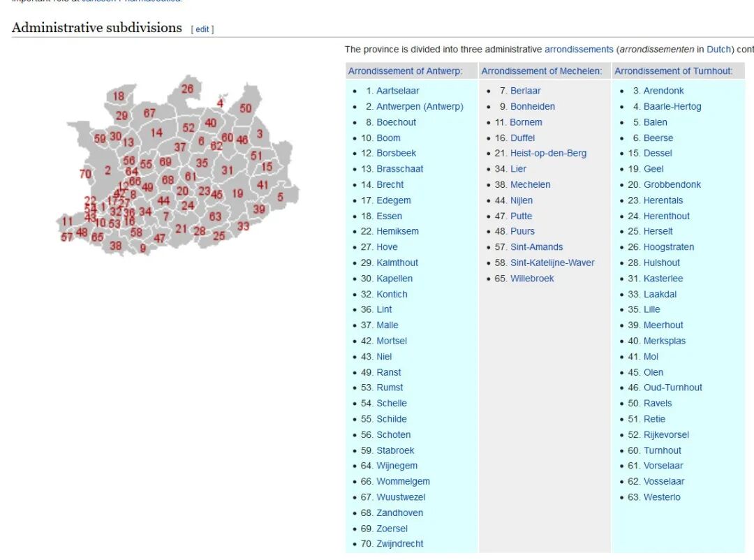
Task: Open the Brecht link
Action: pos(390,185)
